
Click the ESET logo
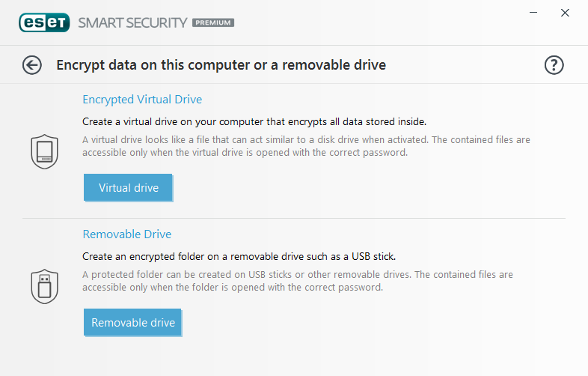click(x=44, y=22)
